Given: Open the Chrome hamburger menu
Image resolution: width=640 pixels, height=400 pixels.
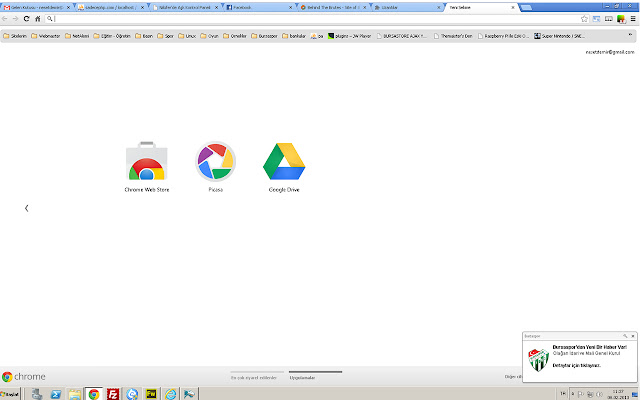Looking at the screenshot, I should [633, 18].
